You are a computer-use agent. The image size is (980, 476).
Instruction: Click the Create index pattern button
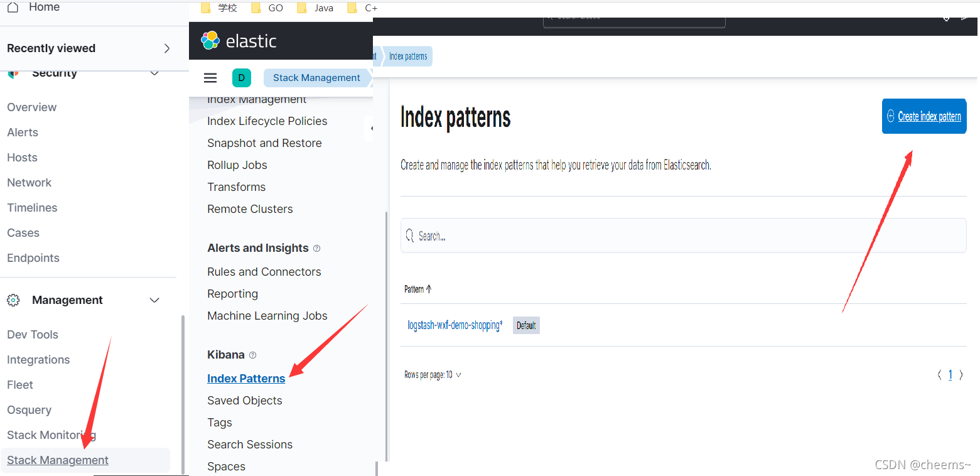924,116
